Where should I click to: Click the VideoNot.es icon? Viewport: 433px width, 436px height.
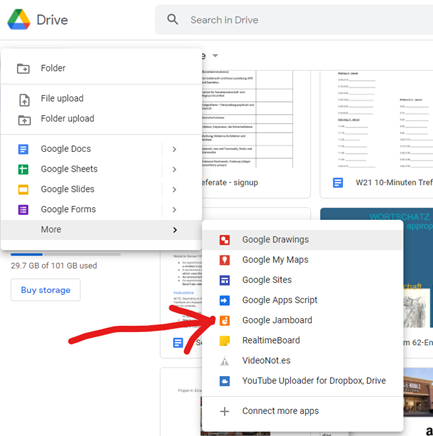point(225,361)
